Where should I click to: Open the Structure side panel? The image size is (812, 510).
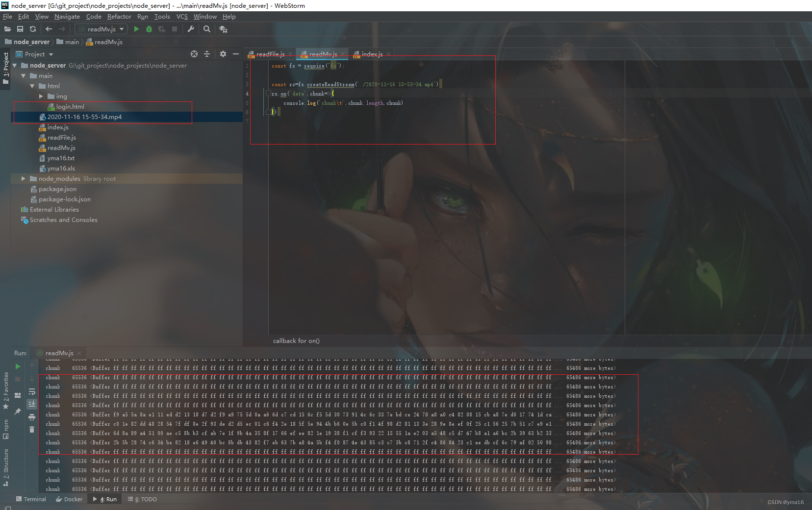coord(6,467)
